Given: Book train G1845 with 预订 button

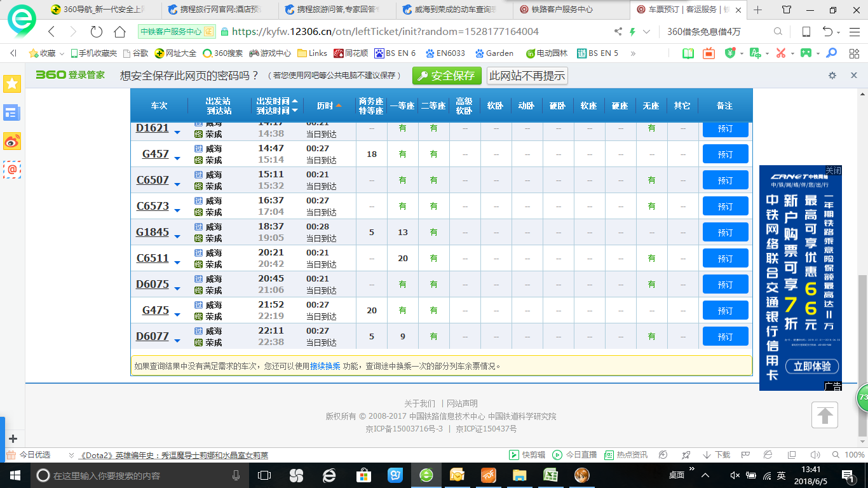Looking at the screenshot, I should [x=725, y=233].
